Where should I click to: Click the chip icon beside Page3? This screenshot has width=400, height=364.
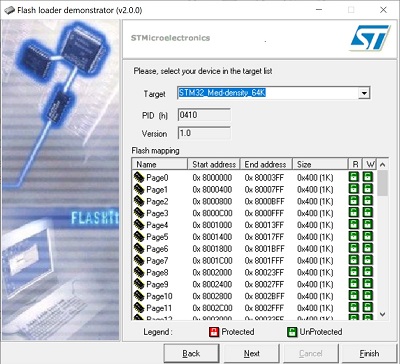139,213
